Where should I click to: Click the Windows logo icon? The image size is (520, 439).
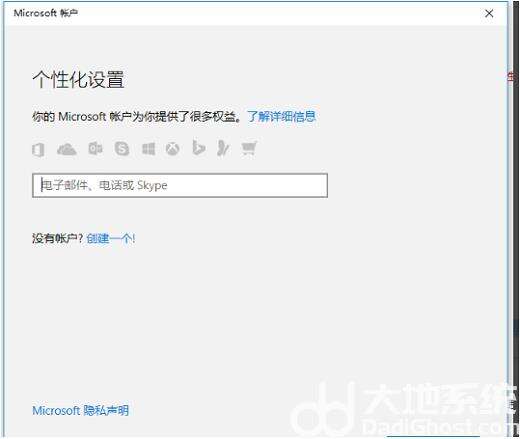(148, 149)
